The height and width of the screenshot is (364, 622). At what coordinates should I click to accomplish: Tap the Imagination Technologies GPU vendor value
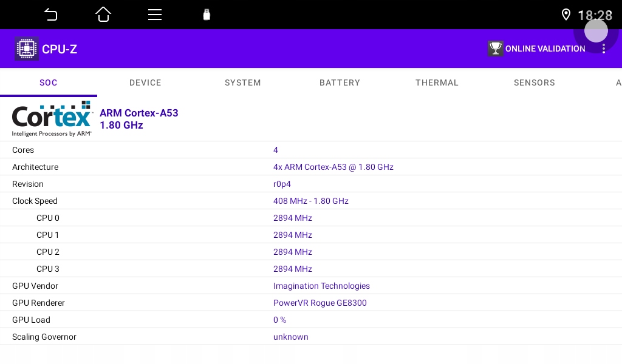321,286
